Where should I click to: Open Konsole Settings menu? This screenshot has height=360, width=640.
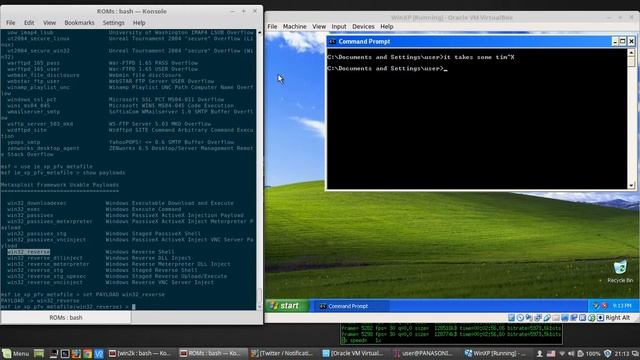[x=113, y=22]
